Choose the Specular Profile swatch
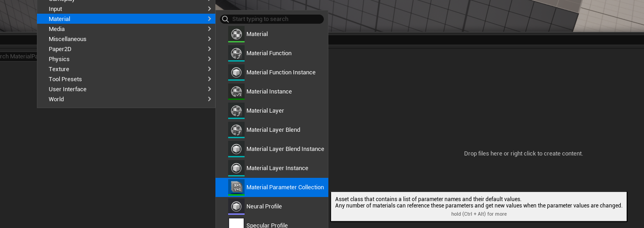This screenshot has width=644, height=228. [236, 223]
